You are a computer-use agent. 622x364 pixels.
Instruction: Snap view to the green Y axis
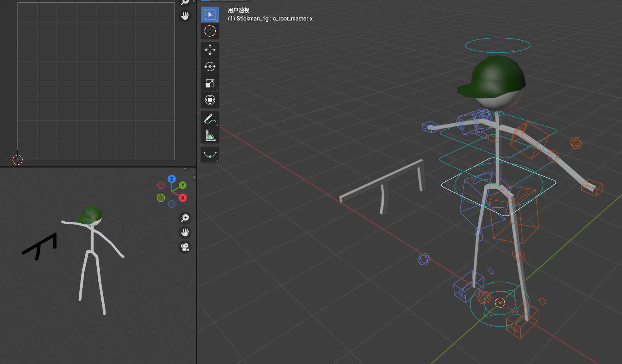(183, 185)
